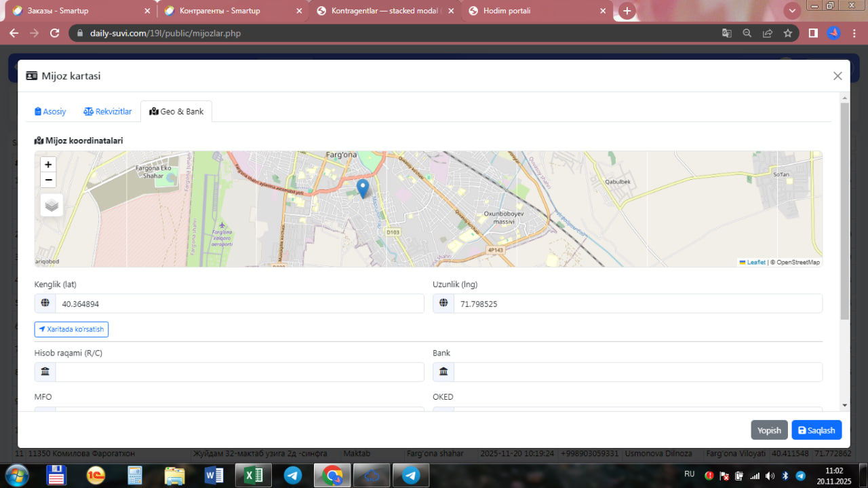The image size is (868, 488).
Task: Click the Yopish button
Action: click(769, 430)
